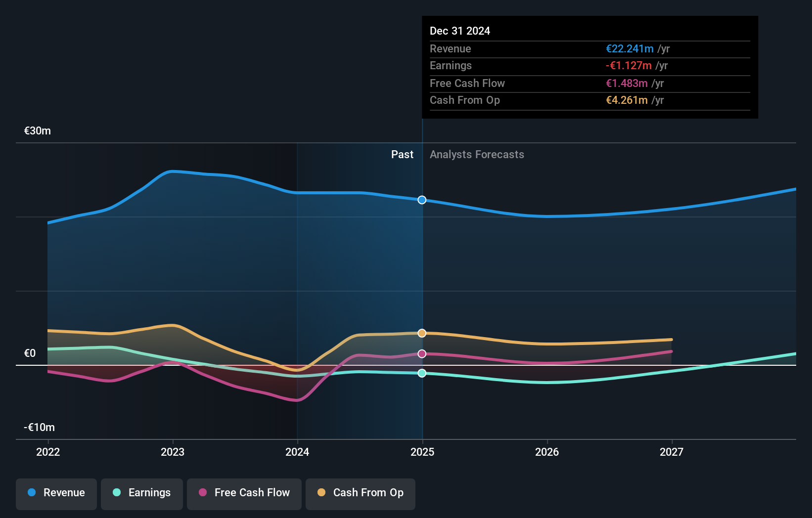
Task: Click the Free Cash Flow marker at 2025
Action: click(x=421, y=353)
